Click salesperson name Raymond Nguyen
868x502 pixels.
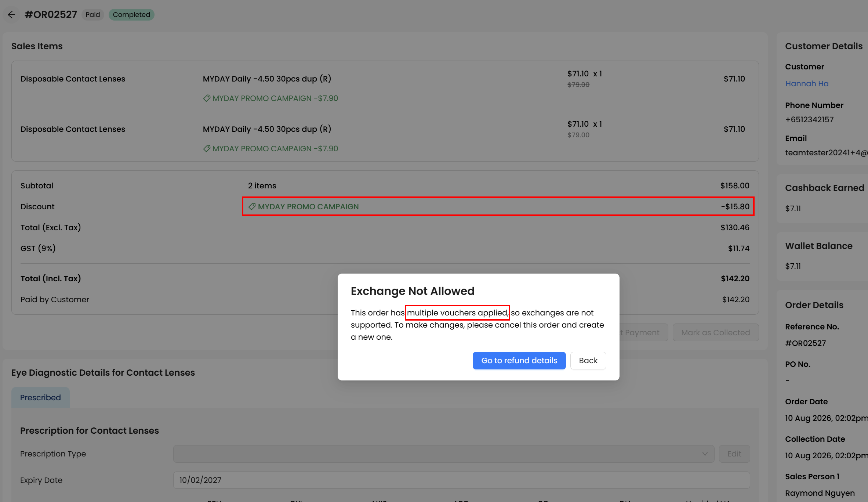820,493
